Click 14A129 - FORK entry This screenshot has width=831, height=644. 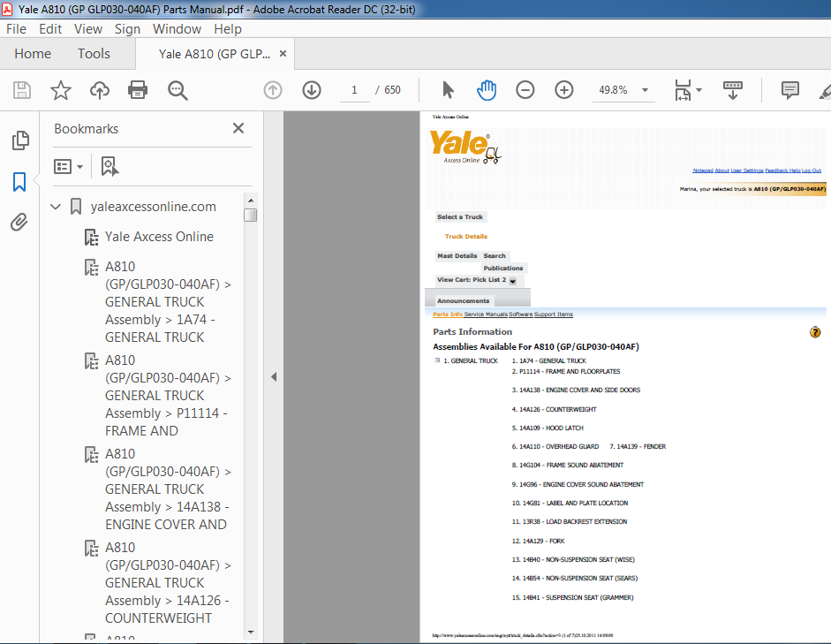click(538, 542)
